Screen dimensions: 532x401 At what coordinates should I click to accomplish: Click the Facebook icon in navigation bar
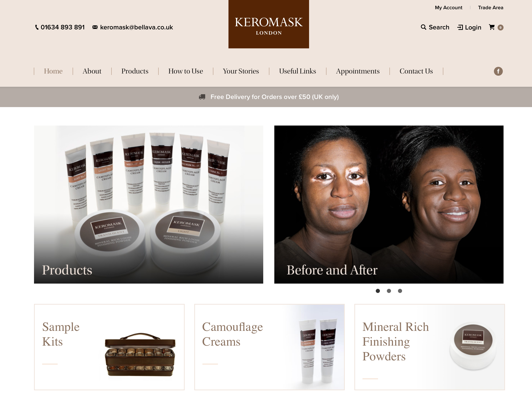[498, 71]
